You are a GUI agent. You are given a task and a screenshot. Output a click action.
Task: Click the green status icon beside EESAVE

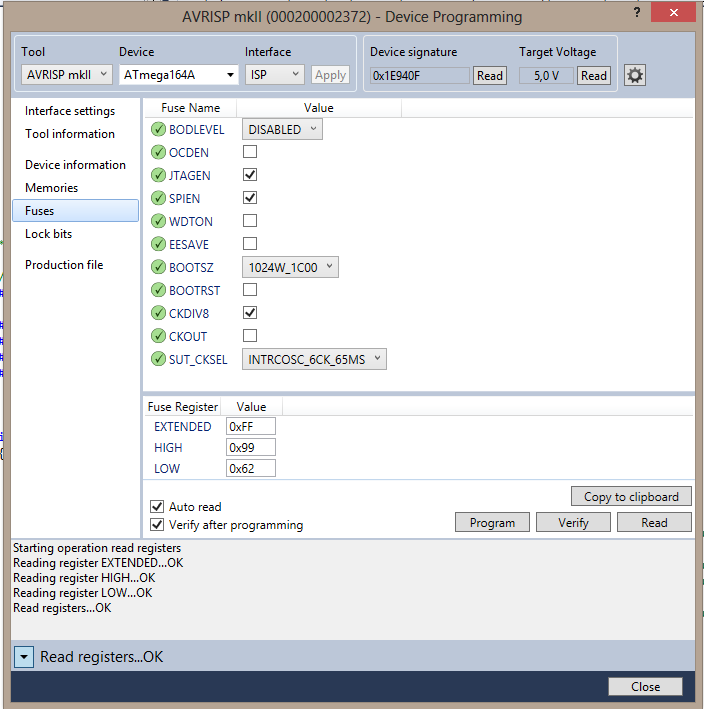coord(158,244)
